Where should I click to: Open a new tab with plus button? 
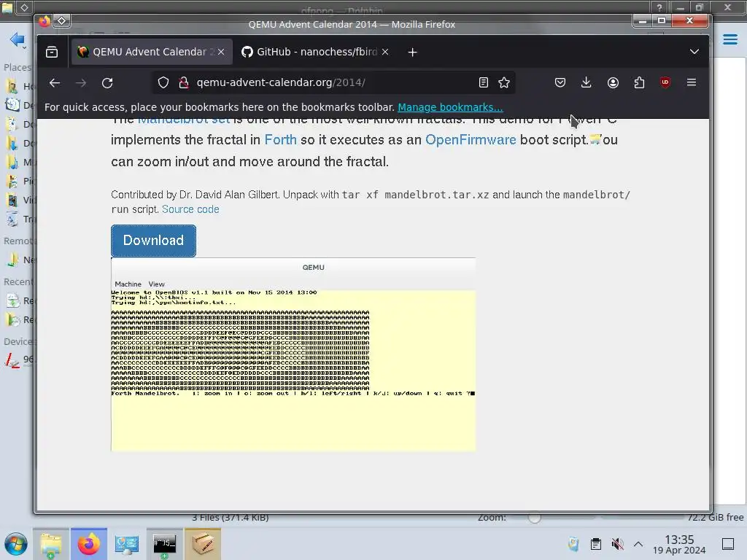[413, 52]
